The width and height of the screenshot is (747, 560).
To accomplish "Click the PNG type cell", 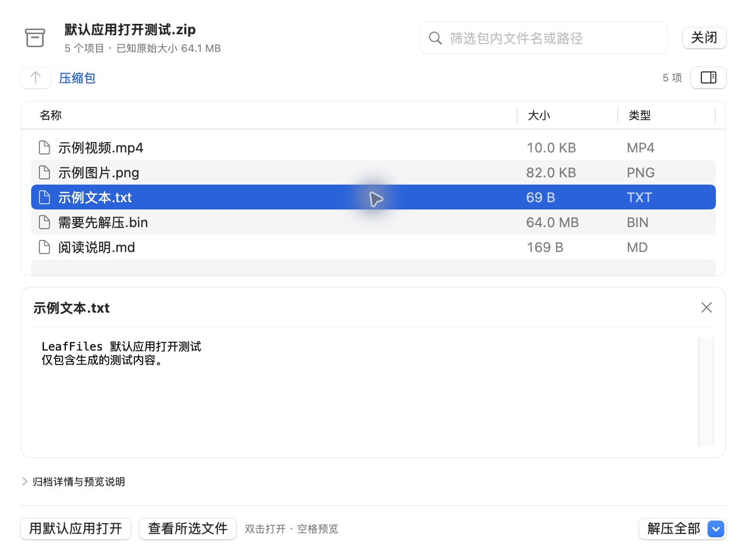I will tap(641, 173).
